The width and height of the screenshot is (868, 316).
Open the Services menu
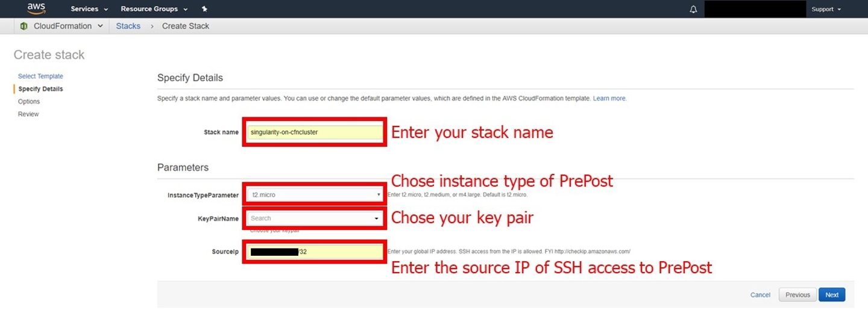click(89, 9)
